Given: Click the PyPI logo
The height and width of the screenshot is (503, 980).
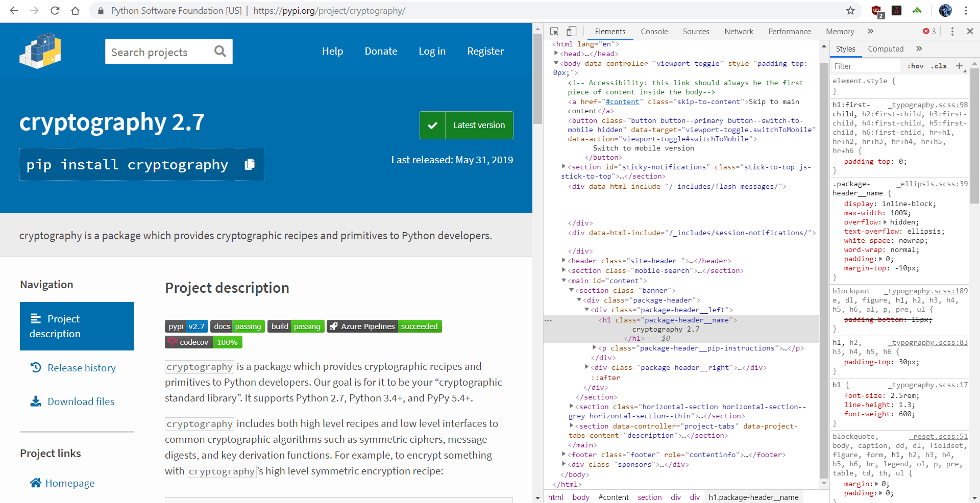Looking at the screenshot, I should tap(40, 51).
